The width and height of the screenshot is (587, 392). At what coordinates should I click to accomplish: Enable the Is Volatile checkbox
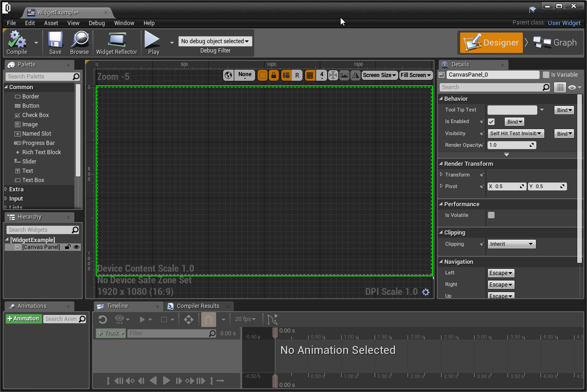pos(491,215)
